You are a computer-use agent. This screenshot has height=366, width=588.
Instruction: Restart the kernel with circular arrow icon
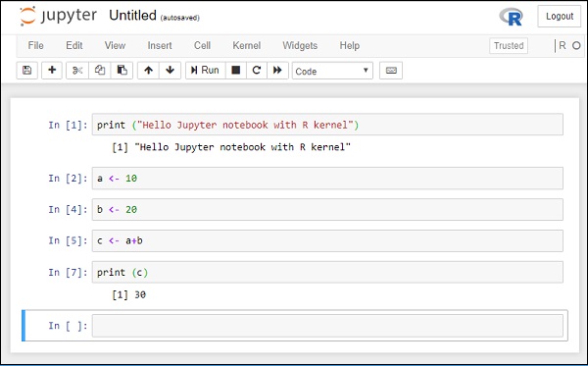[257, 71]
